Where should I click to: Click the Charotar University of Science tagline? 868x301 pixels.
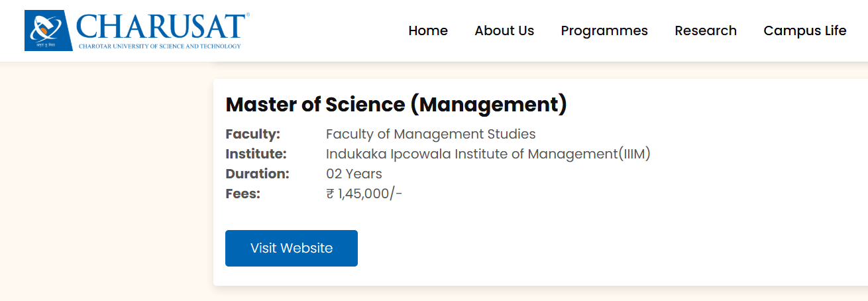159,46
